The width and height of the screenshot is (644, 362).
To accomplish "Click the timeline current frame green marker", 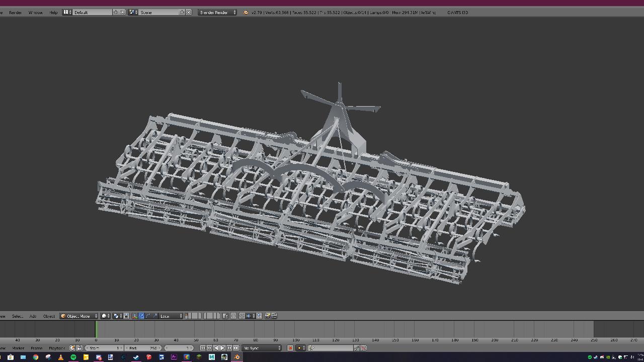I will 96,329.
